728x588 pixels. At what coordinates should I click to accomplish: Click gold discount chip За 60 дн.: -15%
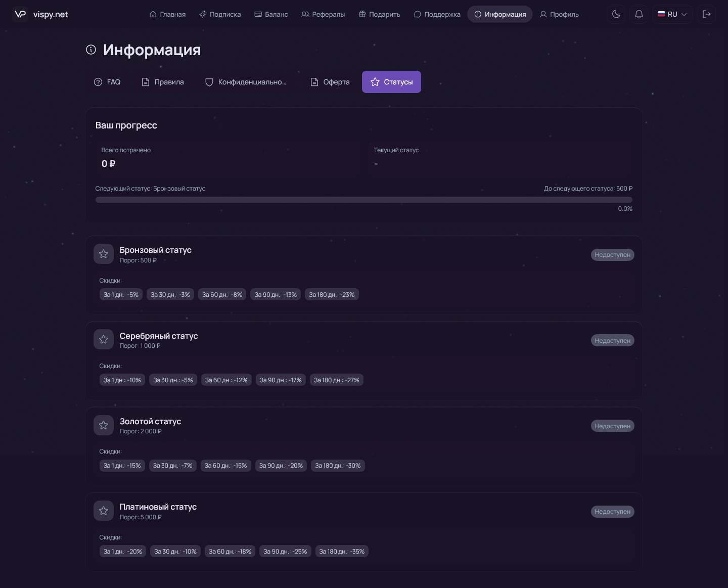[x=226, y=466]
